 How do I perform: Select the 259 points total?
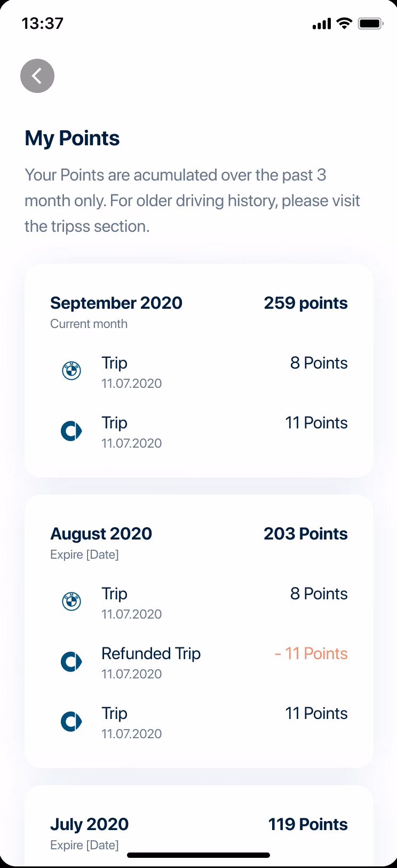click(306, 303)
